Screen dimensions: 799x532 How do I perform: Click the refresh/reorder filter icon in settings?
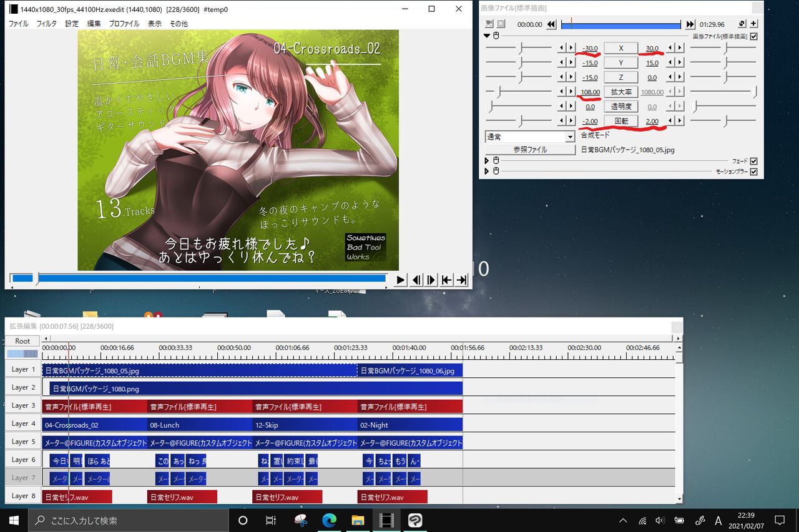[x=742, y=24]
